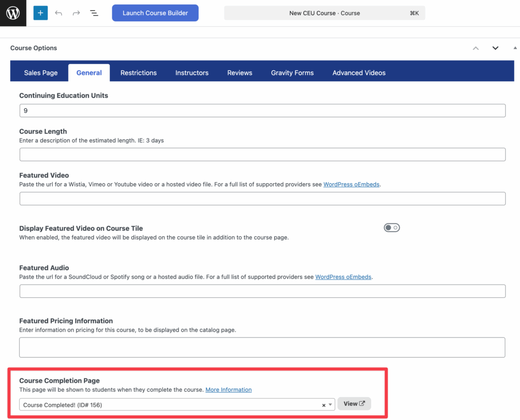Click the blue block inserter plus icon

pos(41,13)
